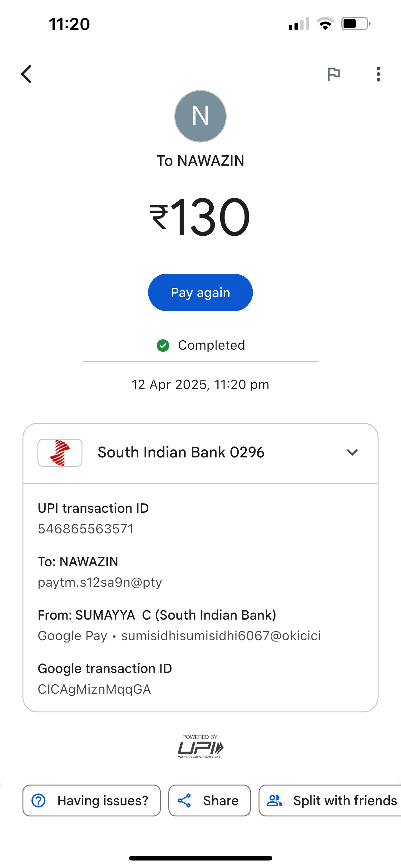
Task: Open the three-dot more options menu
Action: (x=379, y=74)
